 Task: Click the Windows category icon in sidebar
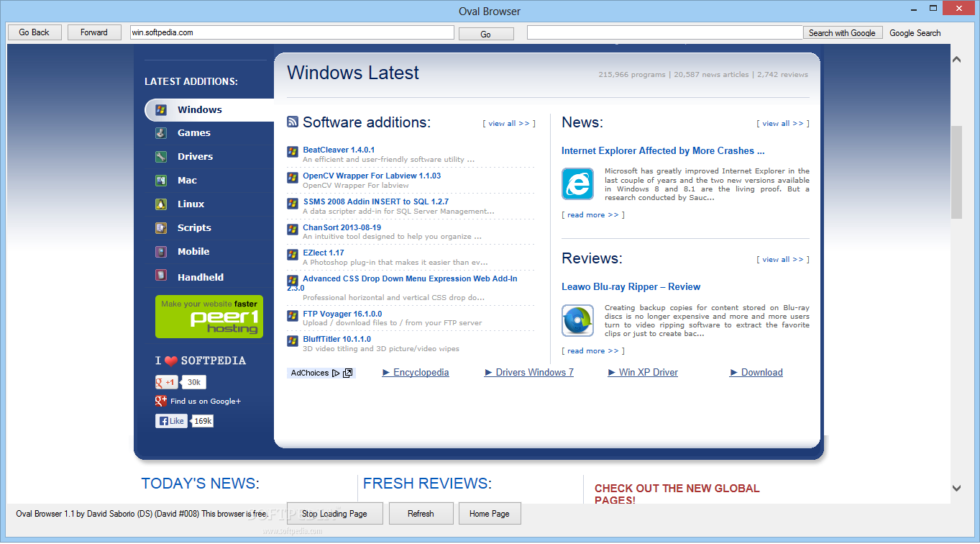161,110
